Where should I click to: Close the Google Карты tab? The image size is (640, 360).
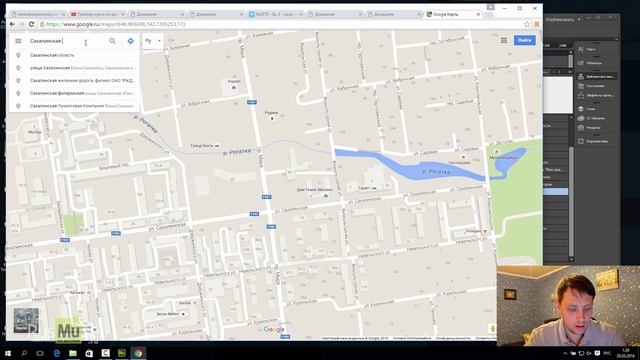pos(478,14)
